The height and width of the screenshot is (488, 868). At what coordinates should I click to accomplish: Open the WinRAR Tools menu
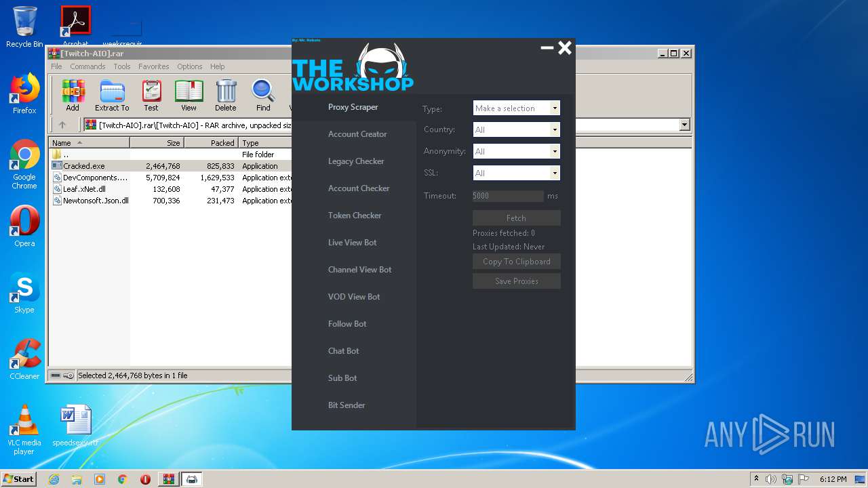(122, 66)
